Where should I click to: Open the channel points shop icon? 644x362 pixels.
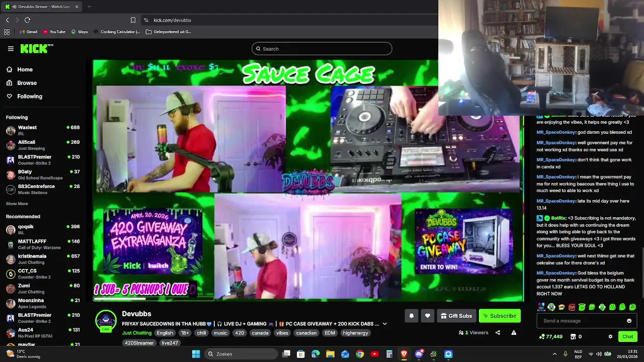coord(573,336)
